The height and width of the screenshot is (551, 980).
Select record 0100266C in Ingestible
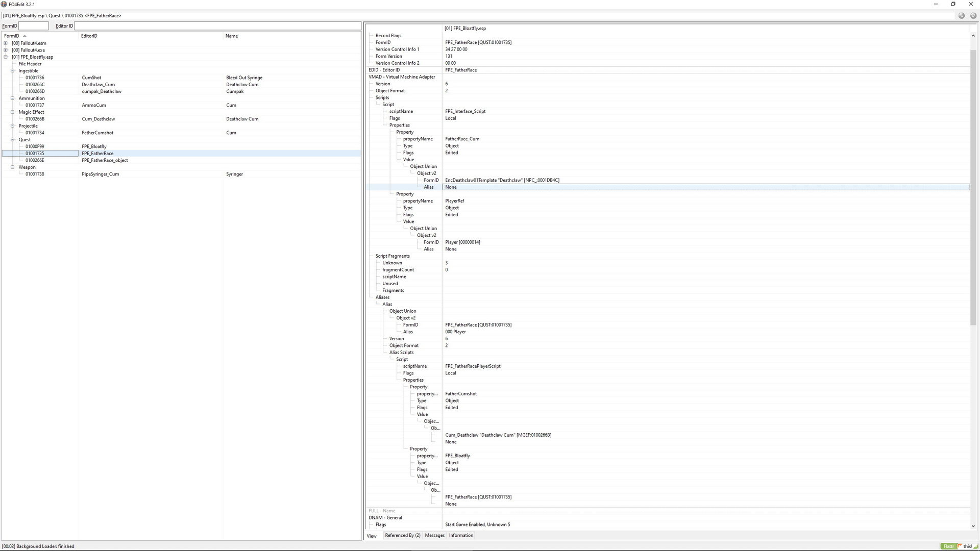[181, 85]
